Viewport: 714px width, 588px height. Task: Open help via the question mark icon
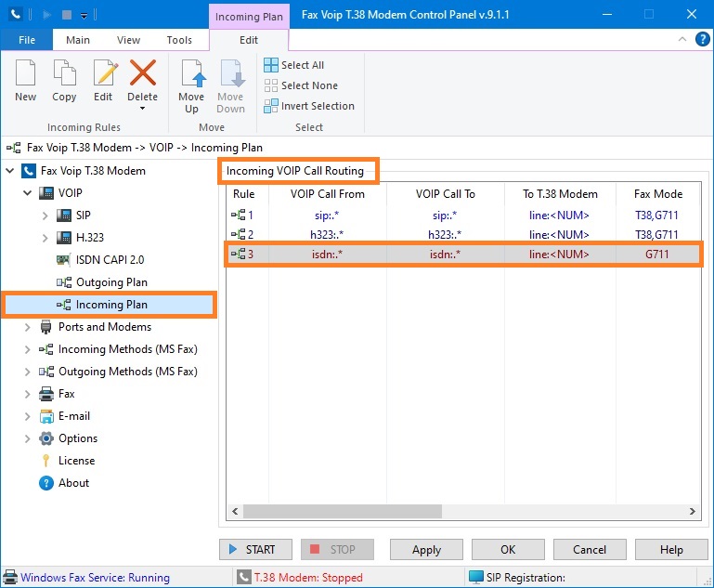point(702,39)
